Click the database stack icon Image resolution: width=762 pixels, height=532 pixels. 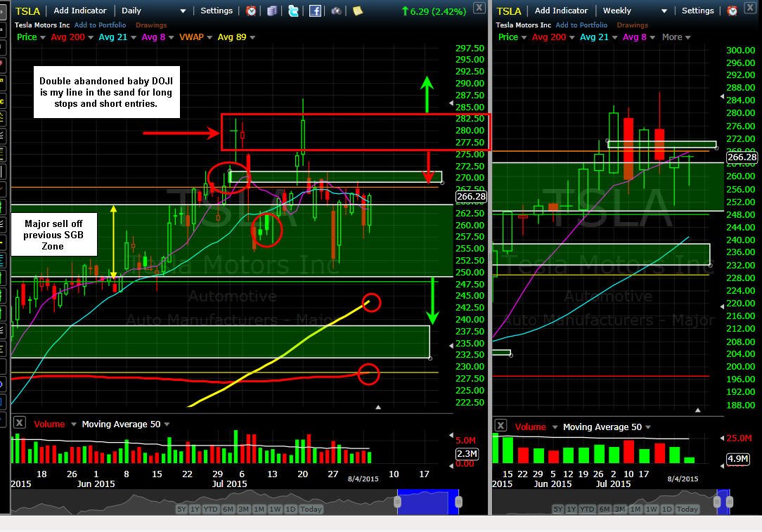[272, 11]
